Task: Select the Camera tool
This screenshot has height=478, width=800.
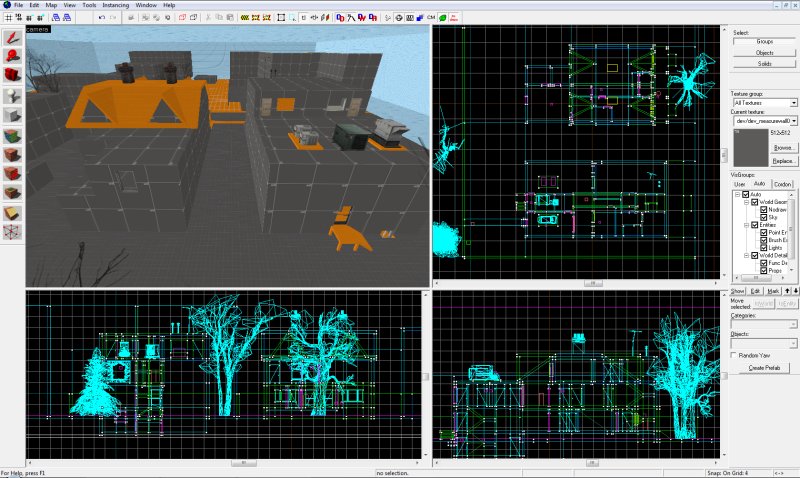Action: 12,75
